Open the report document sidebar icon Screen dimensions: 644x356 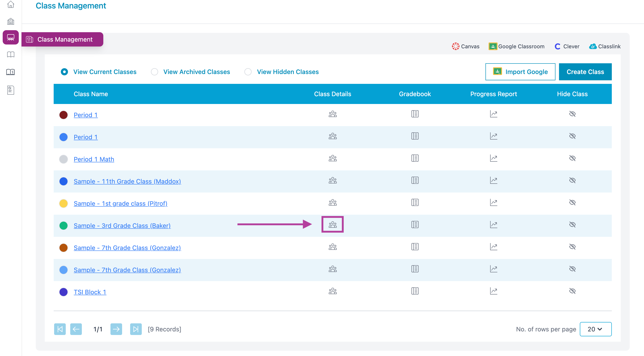pyautogui.click(x=11, y=90)
